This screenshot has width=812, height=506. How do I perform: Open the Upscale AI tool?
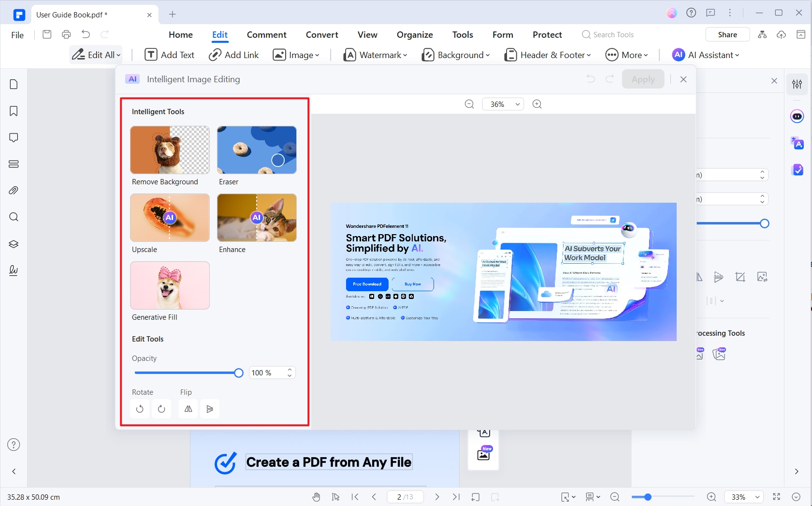170,218
